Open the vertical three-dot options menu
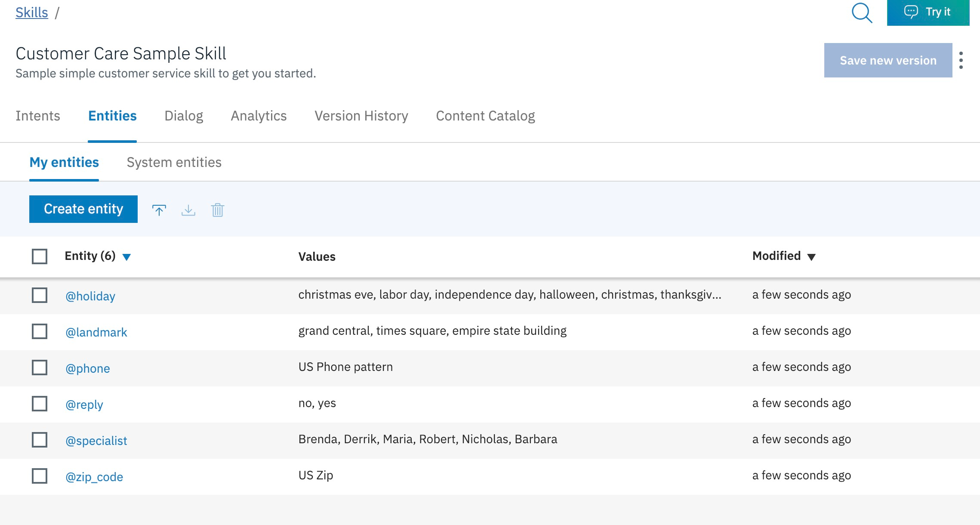Viewport: 980px width, 525px height. pos(961,60)
